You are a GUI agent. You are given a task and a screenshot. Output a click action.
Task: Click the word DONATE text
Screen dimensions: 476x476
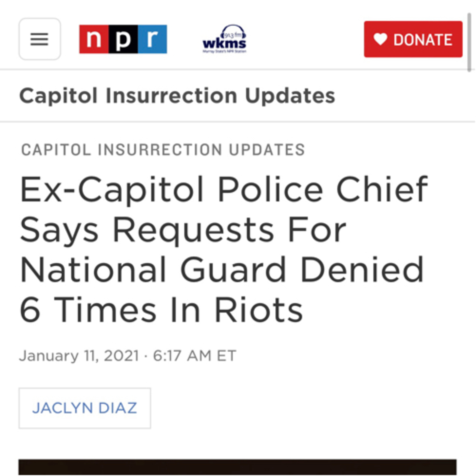(x=423, y=39)
